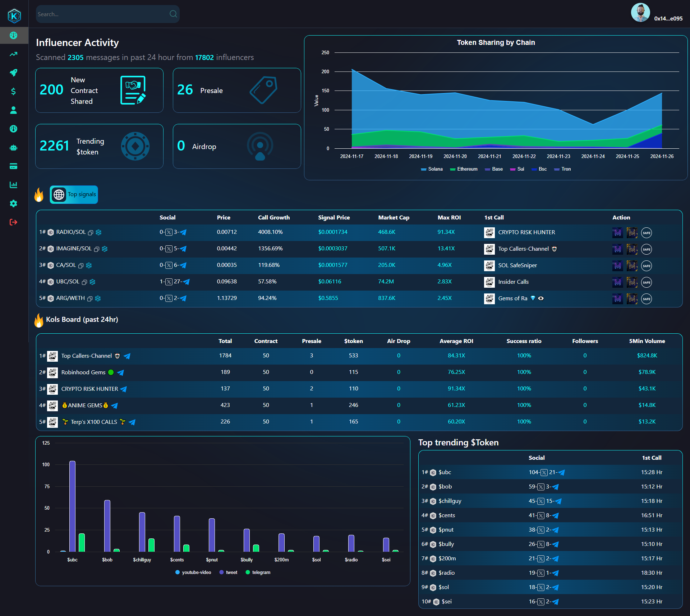The height and width of the screenshot is (616, 690).
Task: Open the $chillguy trending token row
Action: [x=450, y=501]
